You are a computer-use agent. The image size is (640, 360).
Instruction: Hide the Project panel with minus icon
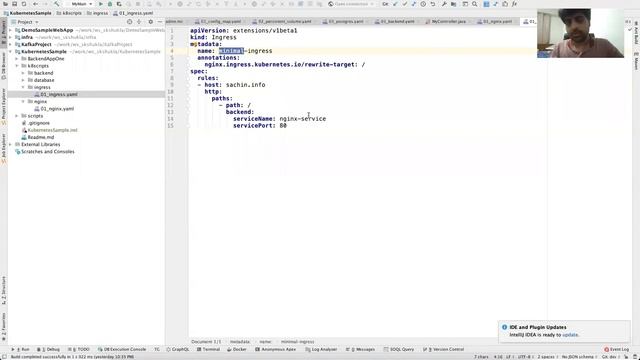coord(160,22)
